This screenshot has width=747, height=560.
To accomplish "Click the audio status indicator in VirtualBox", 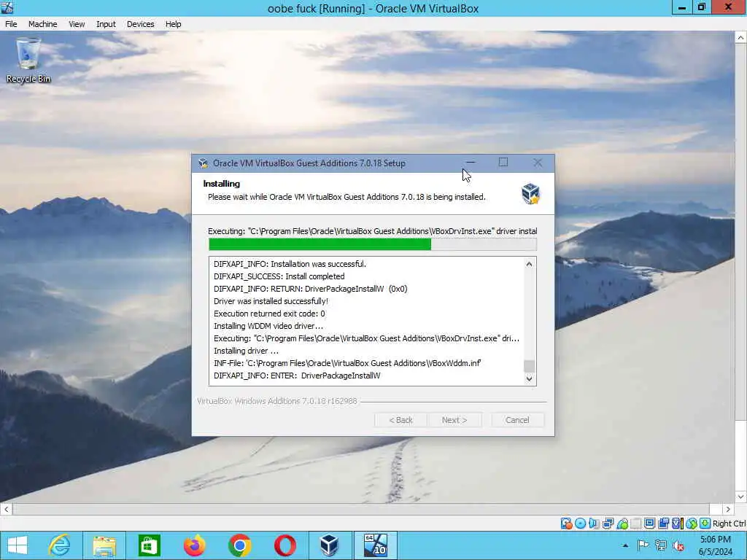I will point(594,524).
